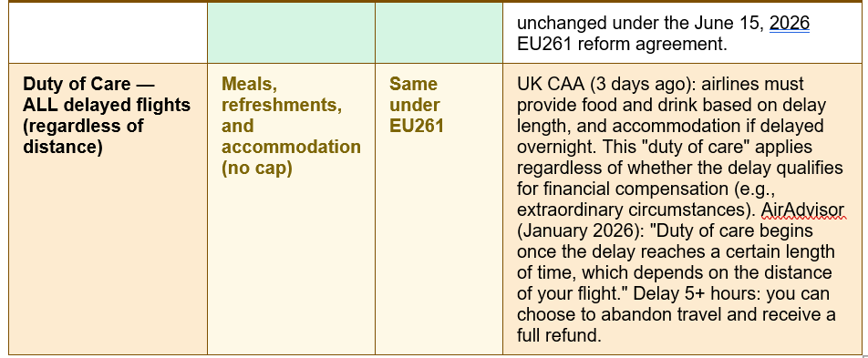Click the "Same under EU261" cell text
This screenshot has height=358, width=868.
point(417,105)
